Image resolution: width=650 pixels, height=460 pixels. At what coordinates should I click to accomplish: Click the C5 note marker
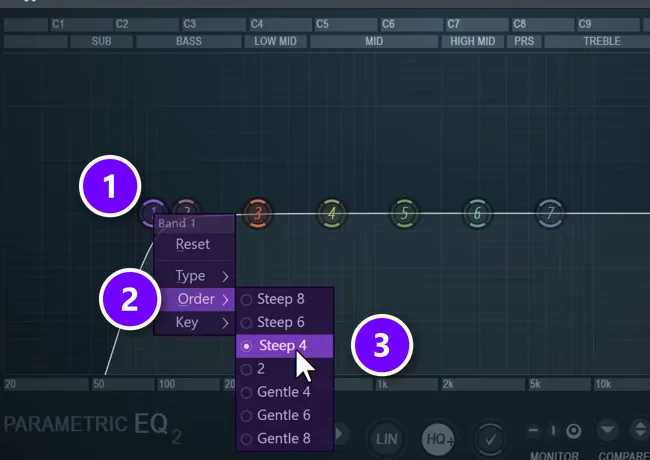coord(323,24)
